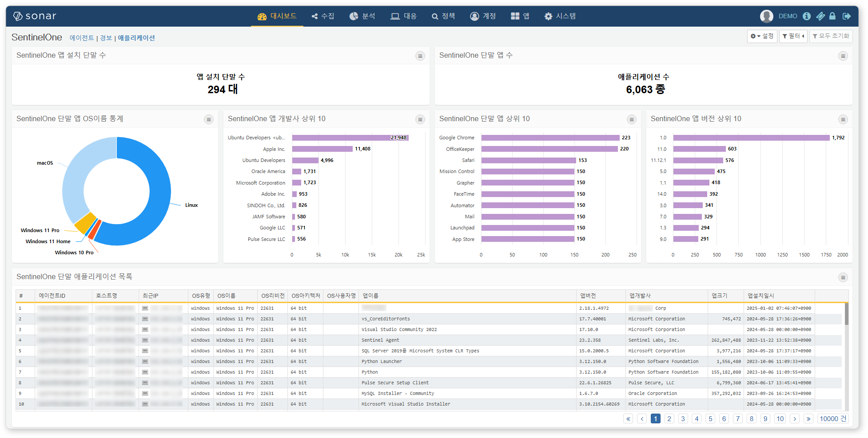
Task: Open the 앱 menu
Action: click(x=520, y=16)
